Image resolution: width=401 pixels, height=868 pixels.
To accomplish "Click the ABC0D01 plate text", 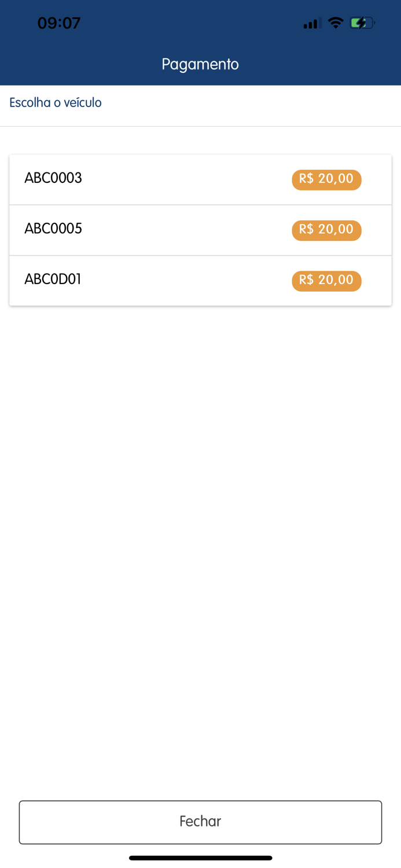I will pyautogui.click(x=52, y=279).
